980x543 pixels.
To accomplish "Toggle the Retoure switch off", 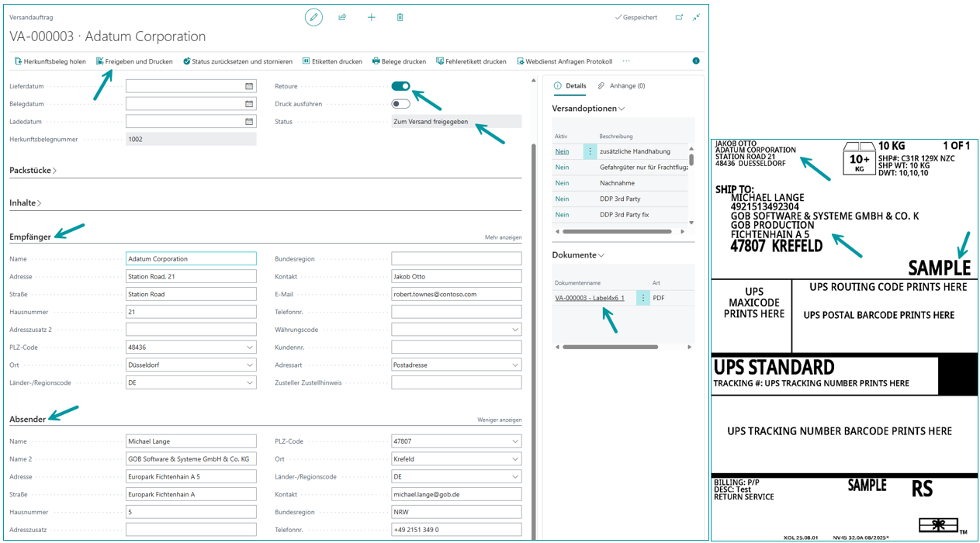I will tap(400, 86).
